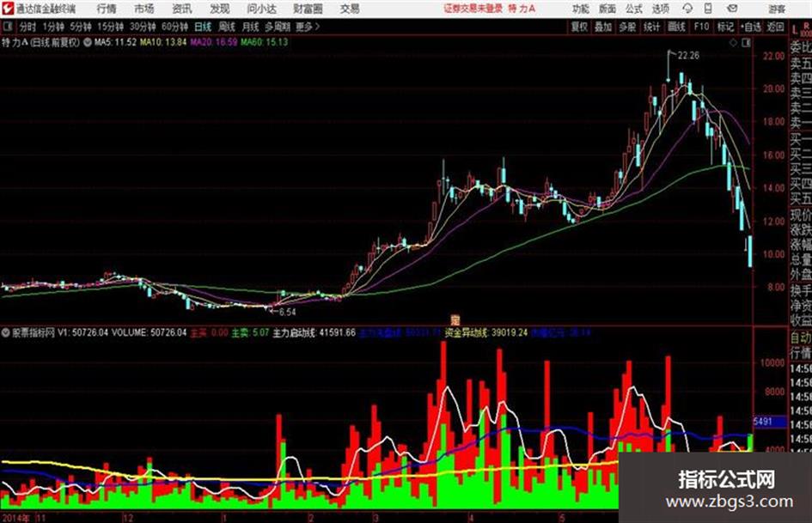Click the customer service headset icon
The image size is (812, 523).
click(687, 9)
